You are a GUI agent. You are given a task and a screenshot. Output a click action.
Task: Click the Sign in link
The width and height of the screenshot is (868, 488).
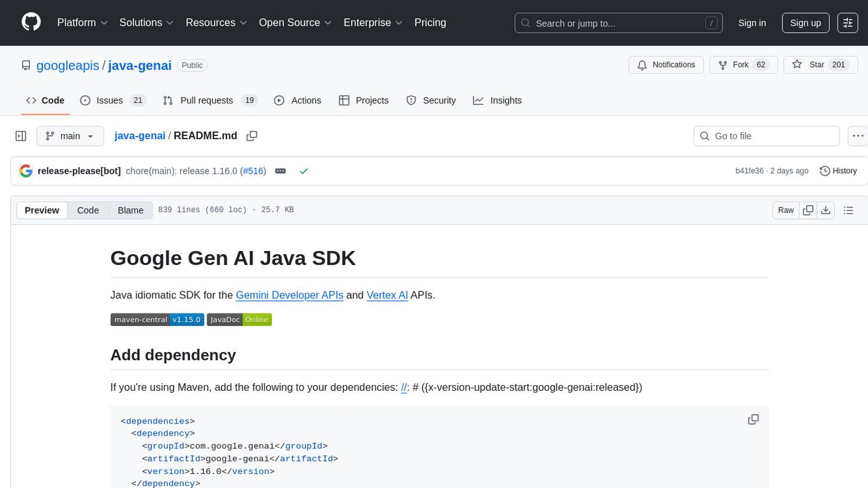click(x=752, y=23)
